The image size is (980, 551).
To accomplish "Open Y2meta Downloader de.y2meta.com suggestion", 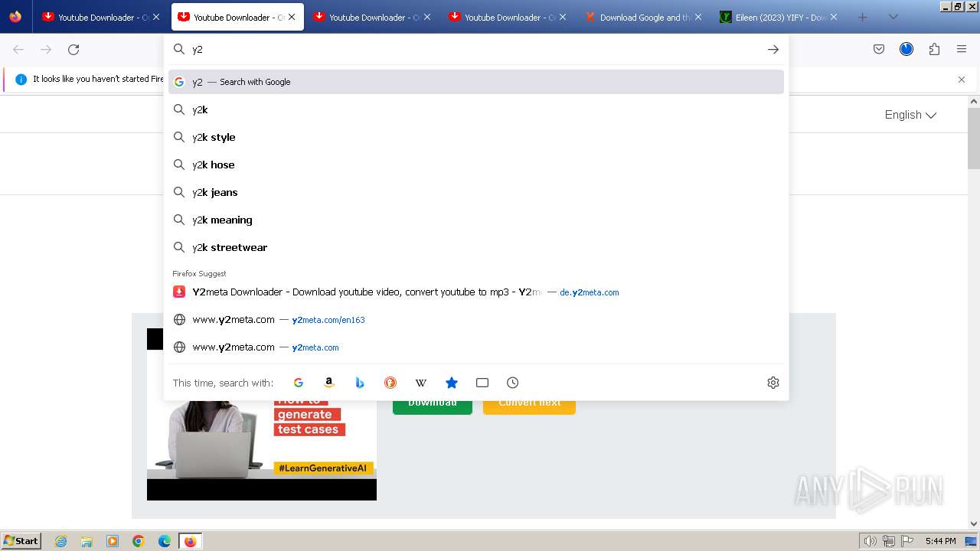I will point(476,292).
